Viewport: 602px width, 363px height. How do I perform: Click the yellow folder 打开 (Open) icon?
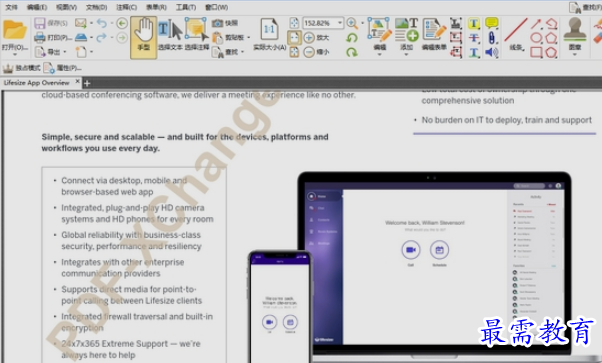tap(15, 30)
